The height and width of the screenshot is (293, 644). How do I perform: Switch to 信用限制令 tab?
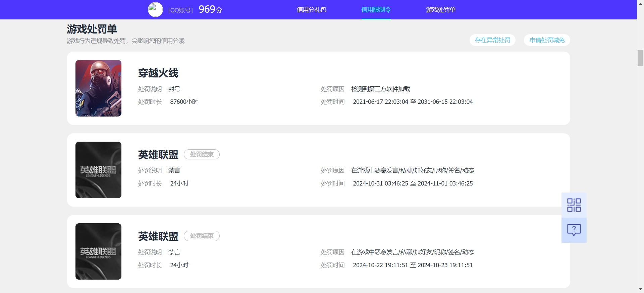tap(376, 10)
